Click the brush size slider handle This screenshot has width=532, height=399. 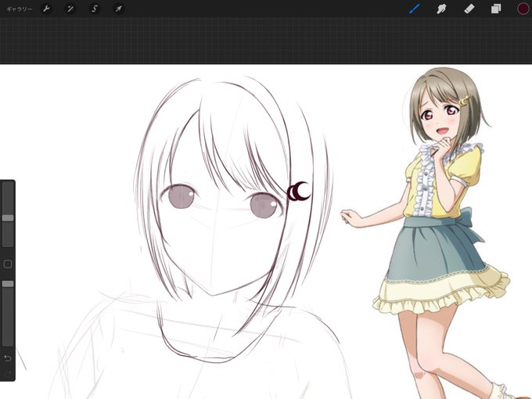(8, 217)
